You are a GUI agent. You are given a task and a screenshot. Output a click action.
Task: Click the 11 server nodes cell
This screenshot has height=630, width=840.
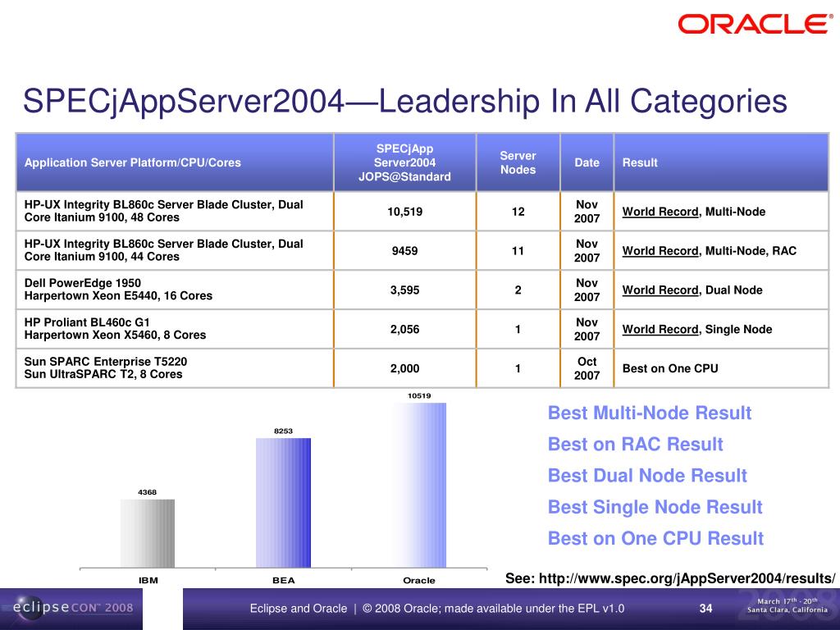pos(518,251)
